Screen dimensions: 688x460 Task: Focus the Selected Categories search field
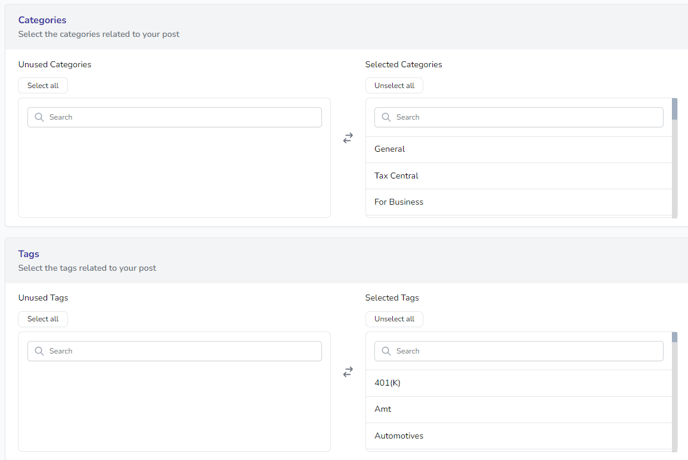pyautogui.click(x=525, y=117)
